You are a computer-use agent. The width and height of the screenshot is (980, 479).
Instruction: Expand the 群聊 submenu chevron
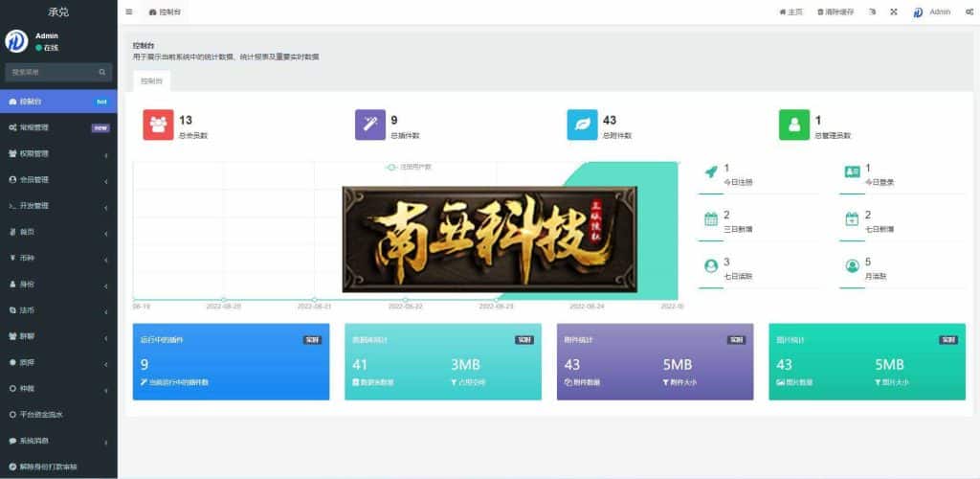tap(105, 338)
